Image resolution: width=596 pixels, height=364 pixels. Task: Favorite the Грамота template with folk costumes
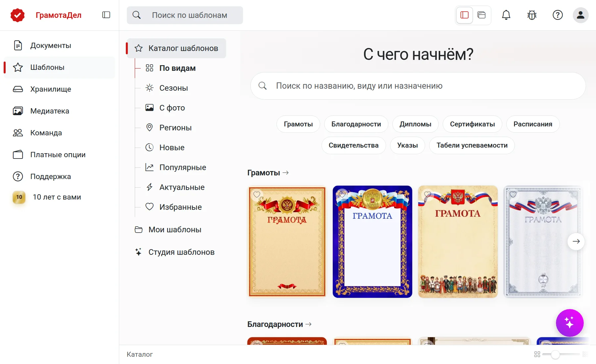click(x=427, y=194)
